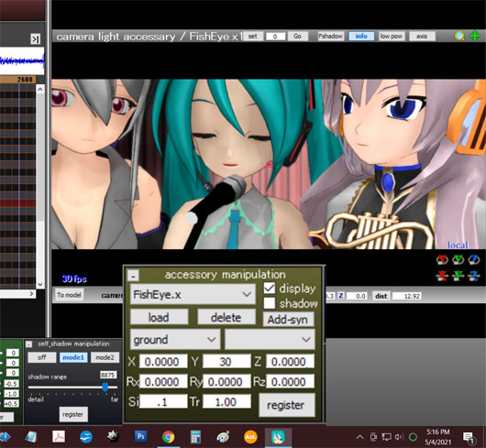
Task: Click the frame number input field
Action: coord(275,37)
